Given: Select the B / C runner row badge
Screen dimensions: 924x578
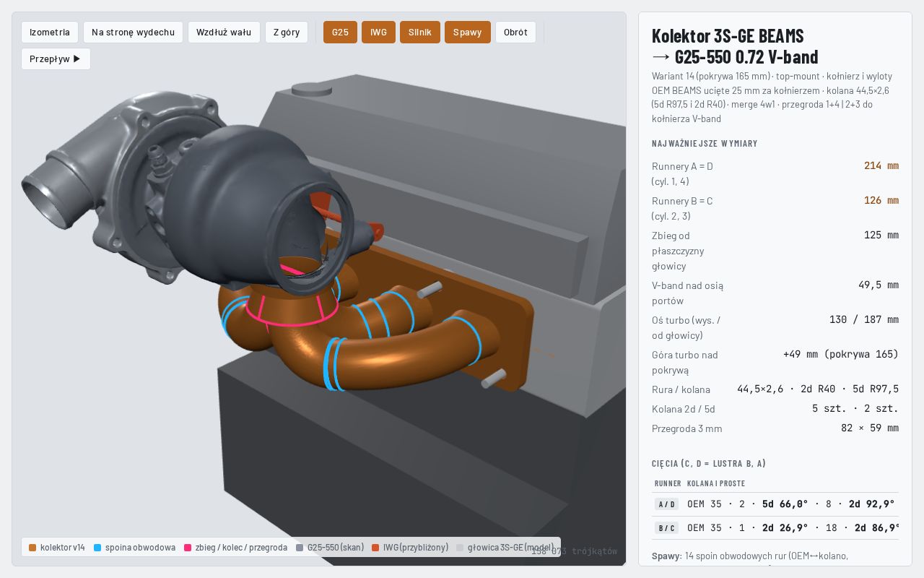Looking at the screenshot, I should (x=666, y=528).
